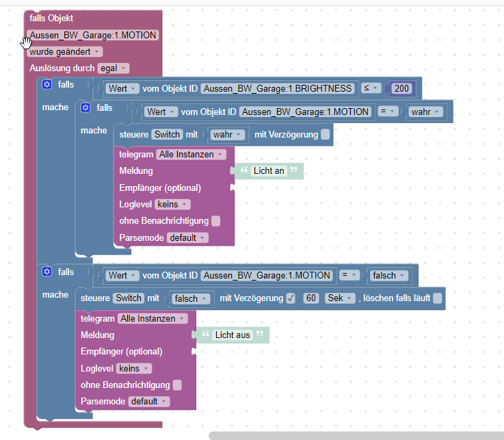Select 'Auslösung durch' label text

(62, 68)
